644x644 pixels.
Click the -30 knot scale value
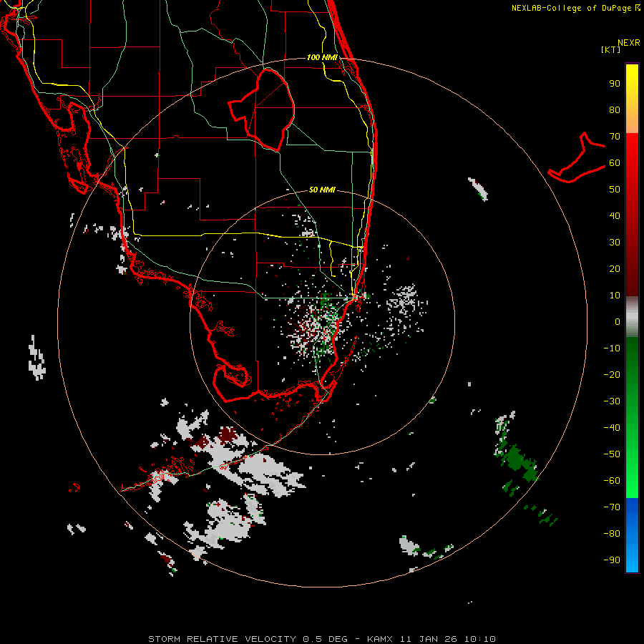[612, 401]
